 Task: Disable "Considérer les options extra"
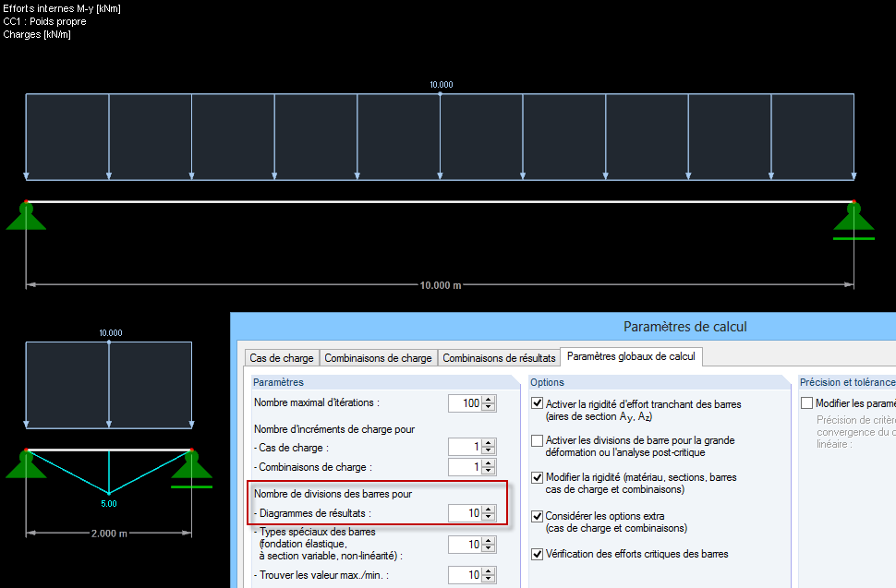pos(537,516)
